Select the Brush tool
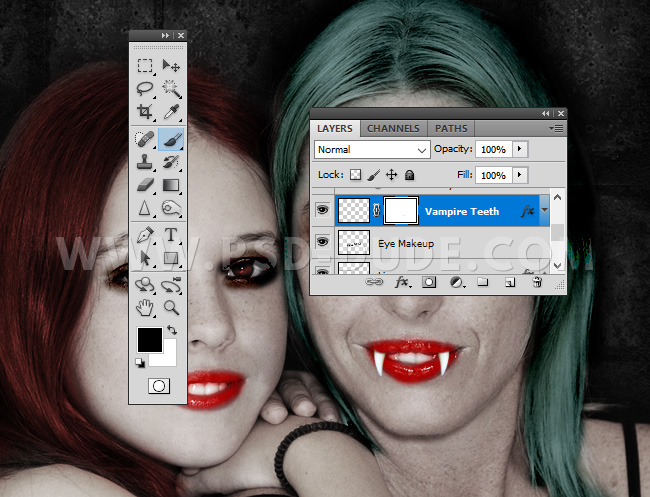This screenshot has width=650, height=497. (x=171, y=139)
